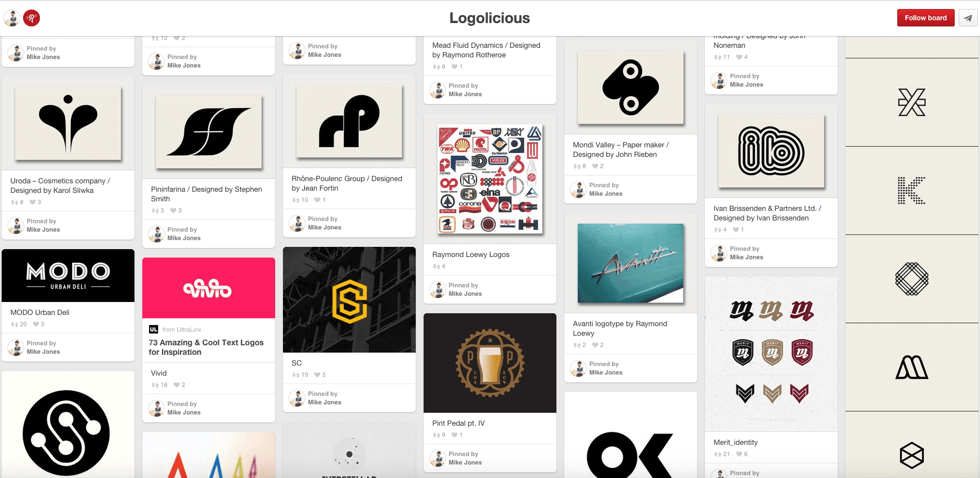Open the Rhône-Poulenc Group pin image
This screenshot has width=980, height=478.
tap(349, 121)
